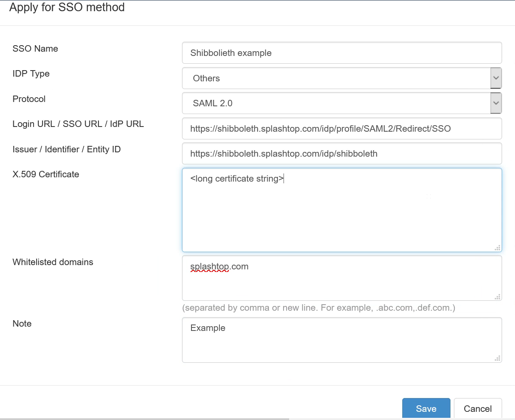The height and width of the screenshot is (420, 515).
Task: Grab the Note field resize handle
Action: click(498, 358)
